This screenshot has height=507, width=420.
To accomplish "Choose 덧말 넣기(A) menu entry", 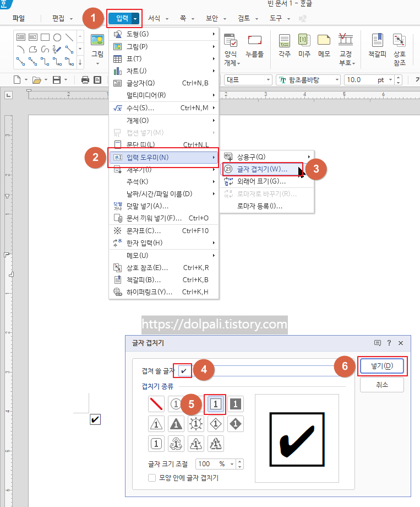I will pyautogui.click(x=164, y=206).
